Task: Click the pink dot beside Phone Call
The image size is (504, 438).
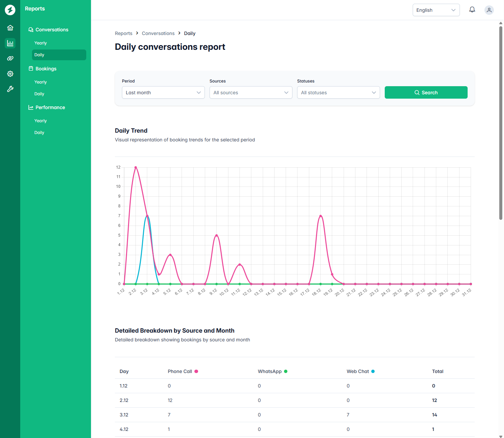Action: pyautogui.click(x=196, y=371)
